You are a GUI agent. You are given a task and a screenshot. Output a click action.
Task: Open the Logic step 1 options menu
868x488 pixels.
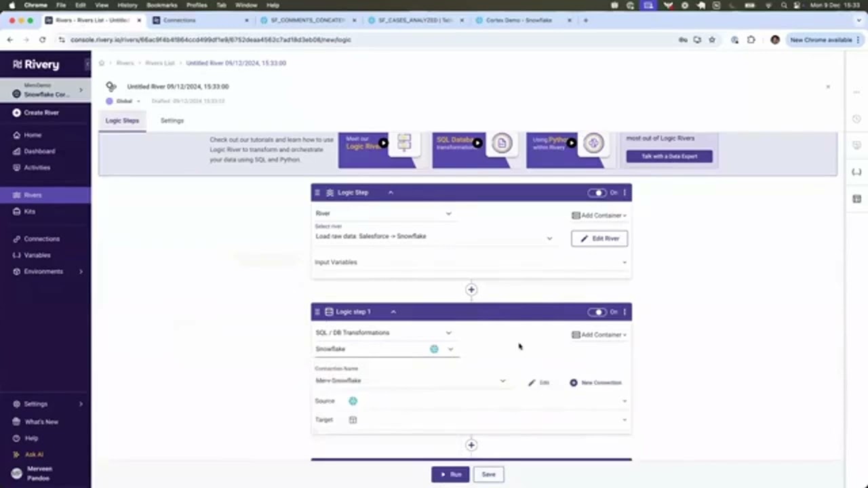coord(625,312)
